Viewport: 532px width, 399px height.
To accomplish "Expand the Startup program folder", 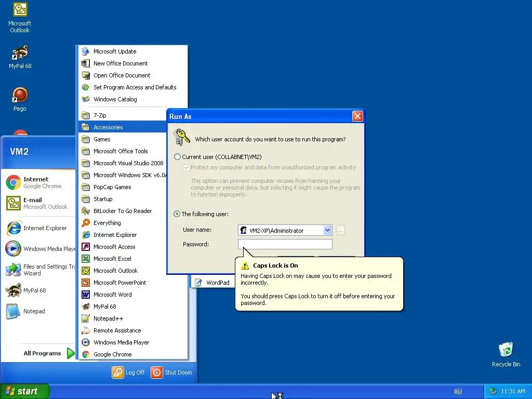I will click(x=123, y=199).
